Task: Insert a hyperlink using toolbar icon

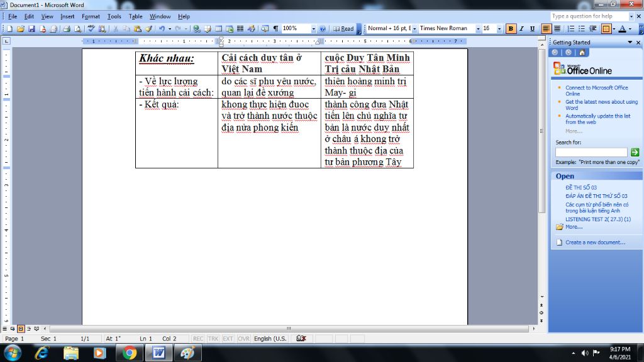Action: click(x=197, y=29)
